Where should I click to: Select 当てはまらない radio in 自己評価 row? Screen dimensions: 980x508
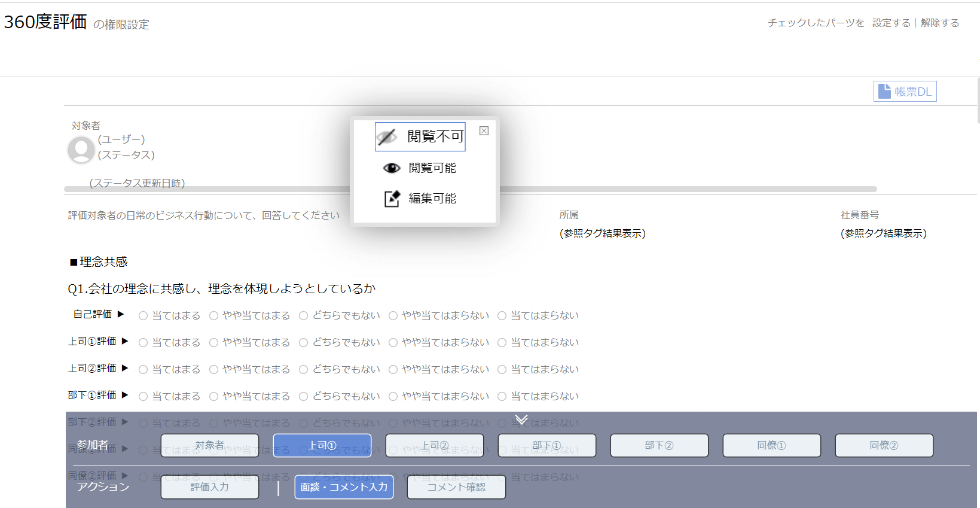pos(502,316)
